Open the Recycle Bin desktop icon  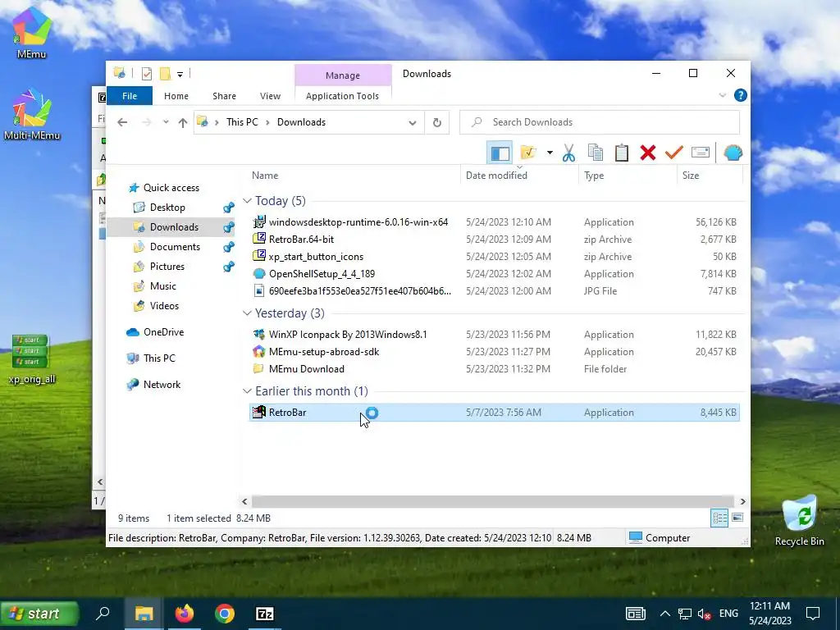(x=799, y=521)
